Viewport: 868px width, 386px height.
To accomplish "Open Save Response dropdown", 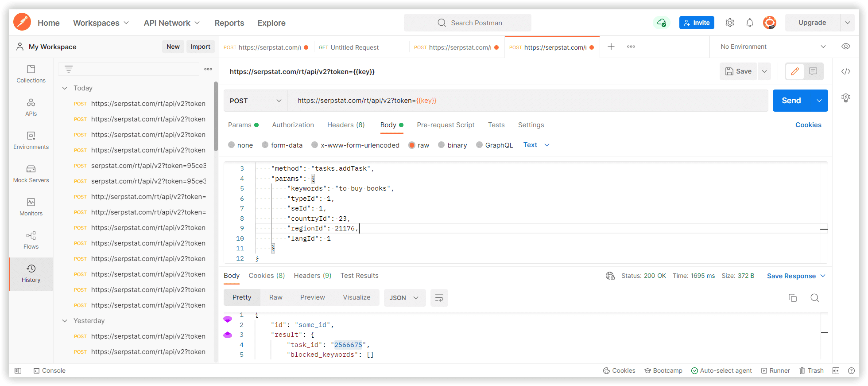I will click(x=796, y=276).
